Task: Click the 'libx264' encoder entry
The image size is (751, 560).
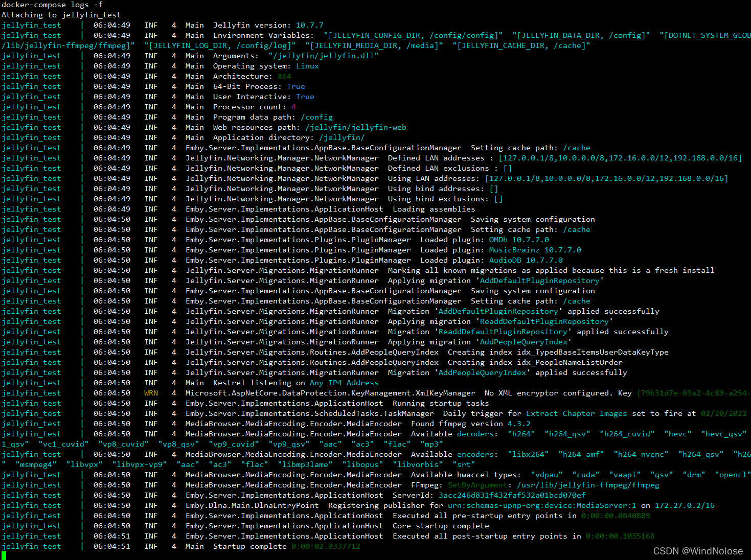Action: tap(528, 454)
